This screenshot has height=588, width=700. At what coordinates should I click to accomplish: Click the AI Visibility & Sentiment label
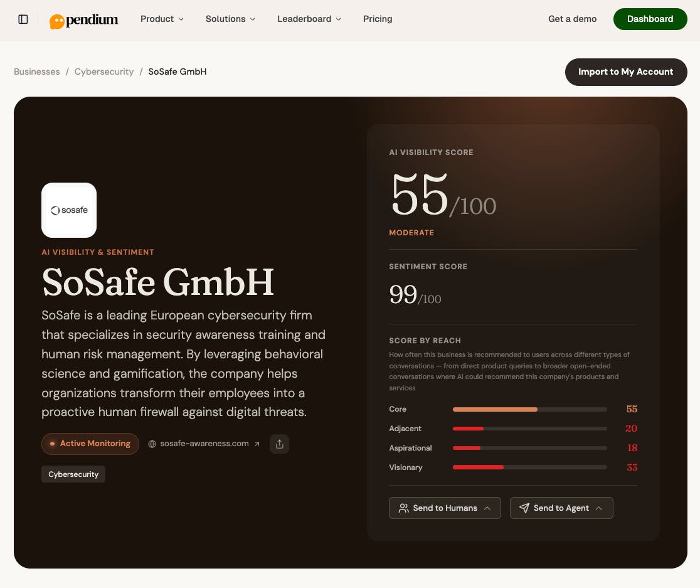[98, 252]
